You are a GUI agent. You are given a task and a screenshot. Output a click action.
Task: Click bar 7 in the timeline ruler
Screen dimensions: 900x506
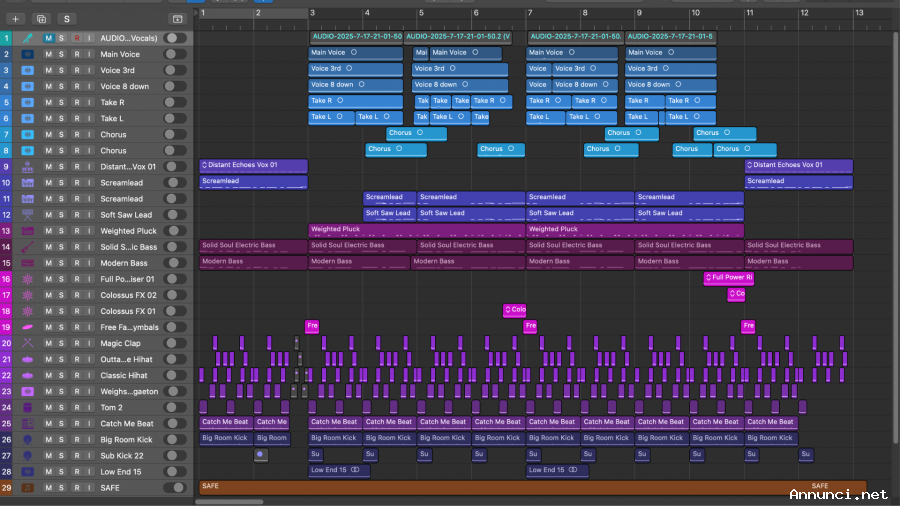(530, 13)
